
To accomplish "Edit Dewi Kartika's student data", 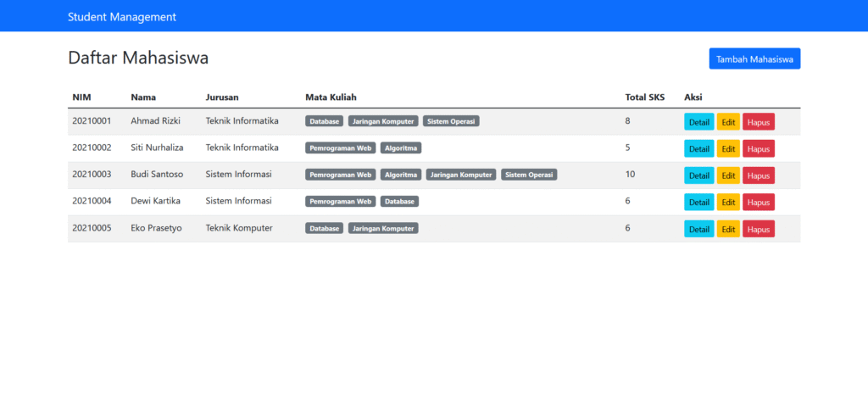I will pos(728,203).
